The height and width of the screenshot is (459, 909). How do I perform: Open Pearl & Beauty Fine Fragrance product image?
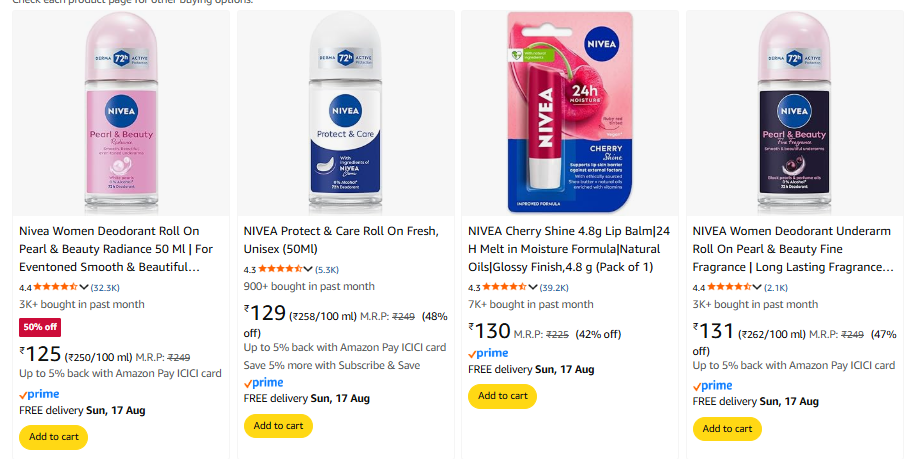791,112
